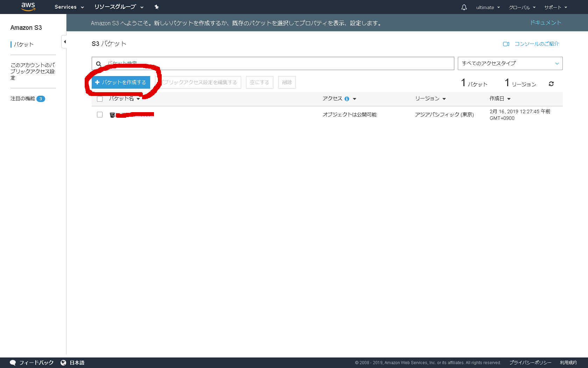Click the 削除 button

tap(287, 82)
